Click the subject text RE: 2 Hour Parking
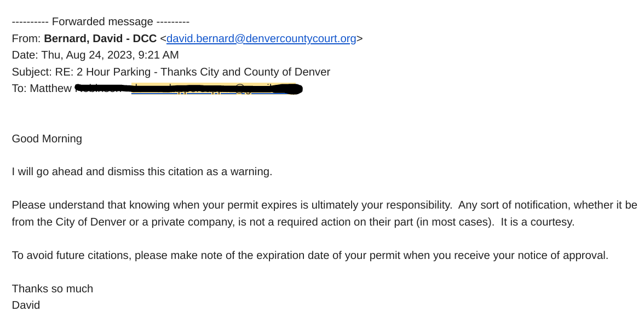The width and height of the screenshot is (644, 323). (x=103, y=72)
